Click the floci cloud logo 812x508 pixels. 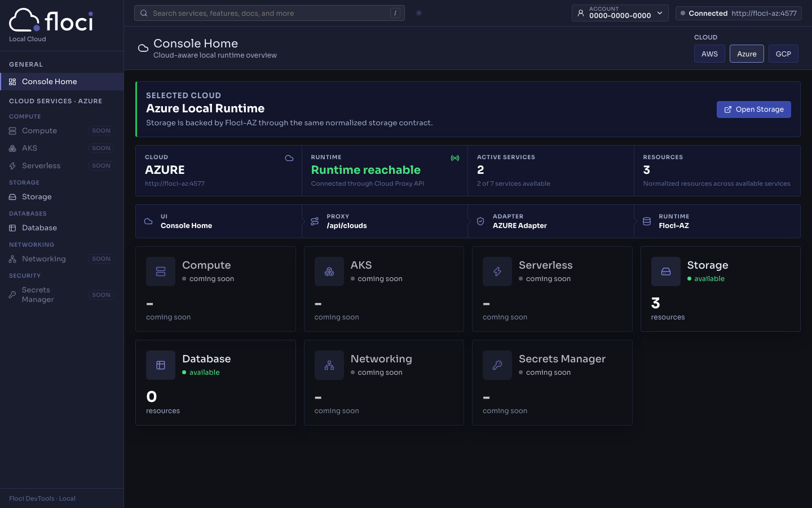coord(51,21)
